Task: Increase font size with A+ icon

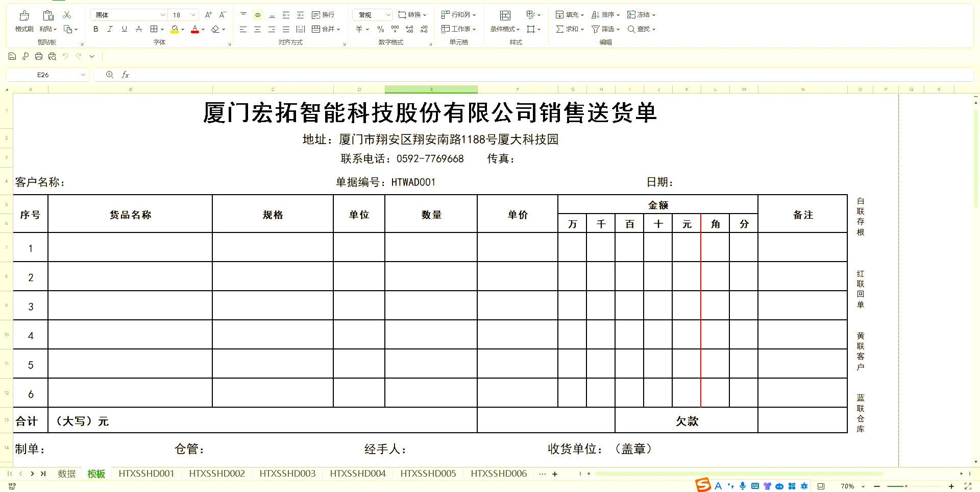Action: [208, 15]
